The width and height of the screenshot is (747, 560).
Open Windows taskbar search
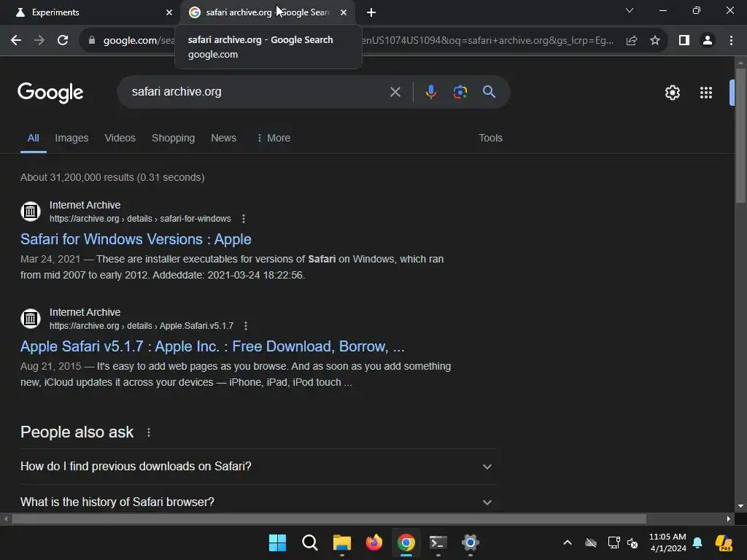coord(309,542)
